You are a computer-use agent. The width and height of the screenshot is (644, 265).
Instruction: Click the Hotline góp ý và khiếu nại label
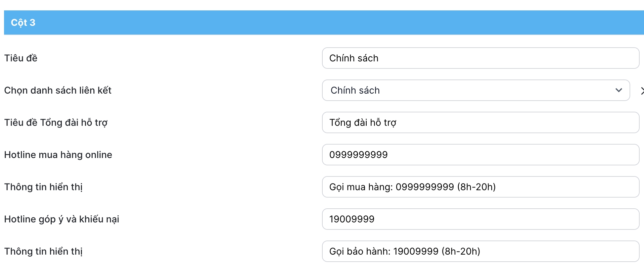pos(62,219)
